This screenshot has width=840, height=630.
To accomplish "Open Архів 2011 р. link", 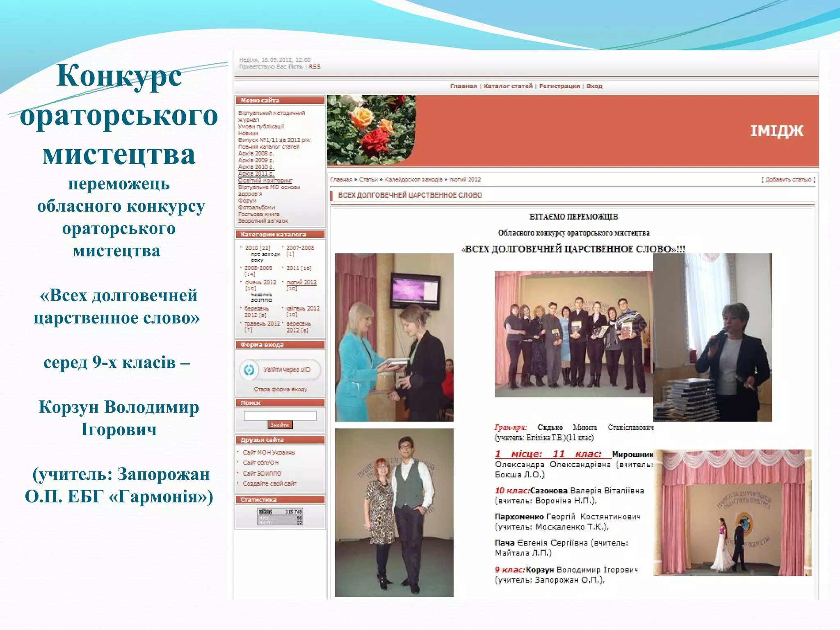I will click(x=256, y=173).
